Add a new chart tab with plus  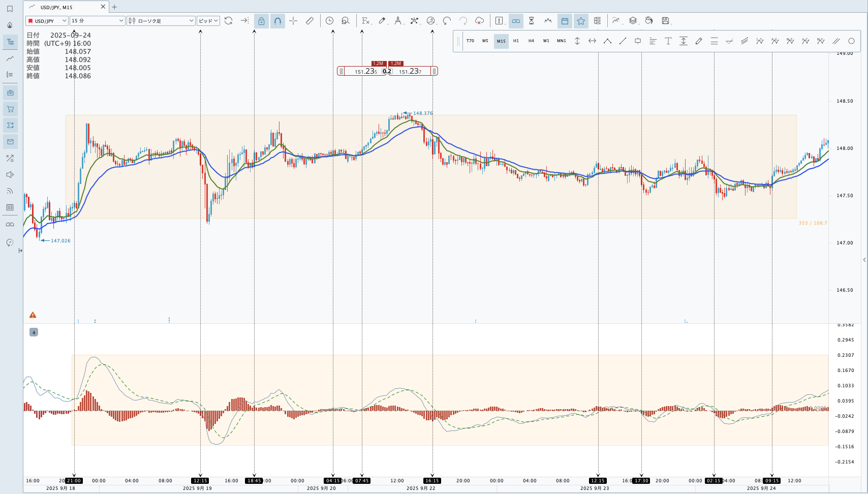point(114,7)
